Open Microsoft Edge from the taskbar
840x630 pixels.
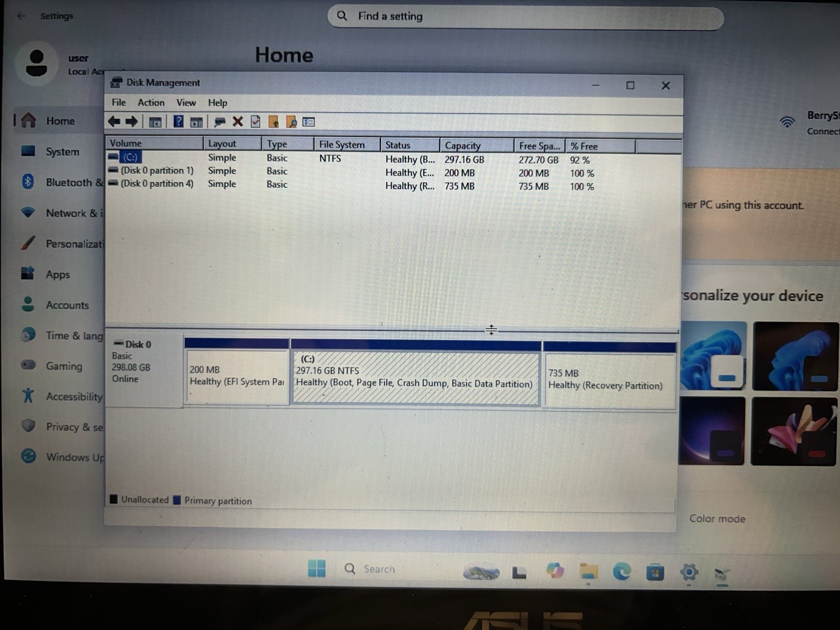pyautogui.click(x=622, y=571)
